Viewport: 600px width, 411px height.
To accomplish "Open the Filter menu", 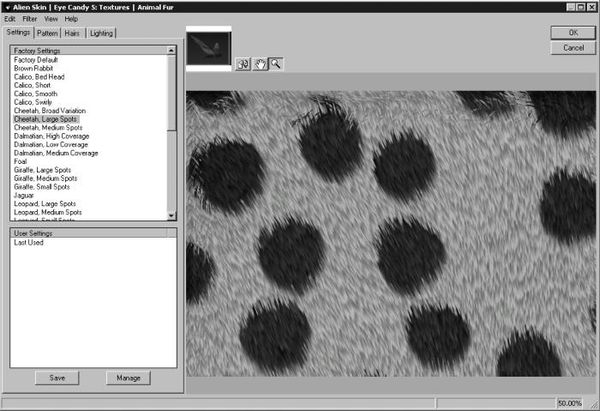I will pos(30,19).
